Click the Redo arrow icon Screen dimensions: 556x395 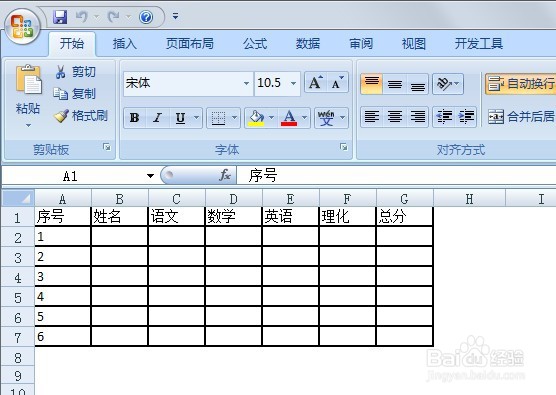click(x=114, y=17)
